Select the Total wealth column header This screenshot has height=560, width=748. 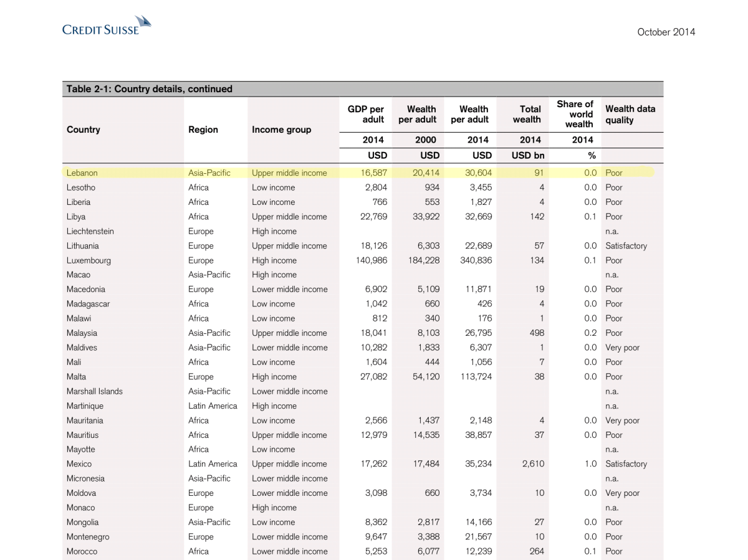526,114
